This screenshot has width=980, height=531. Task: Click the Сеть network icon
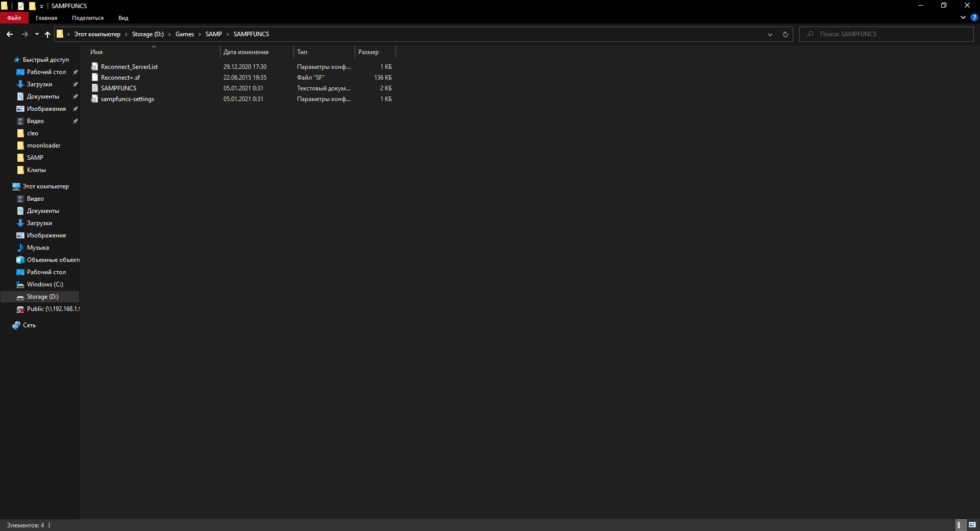pos(16,325)
